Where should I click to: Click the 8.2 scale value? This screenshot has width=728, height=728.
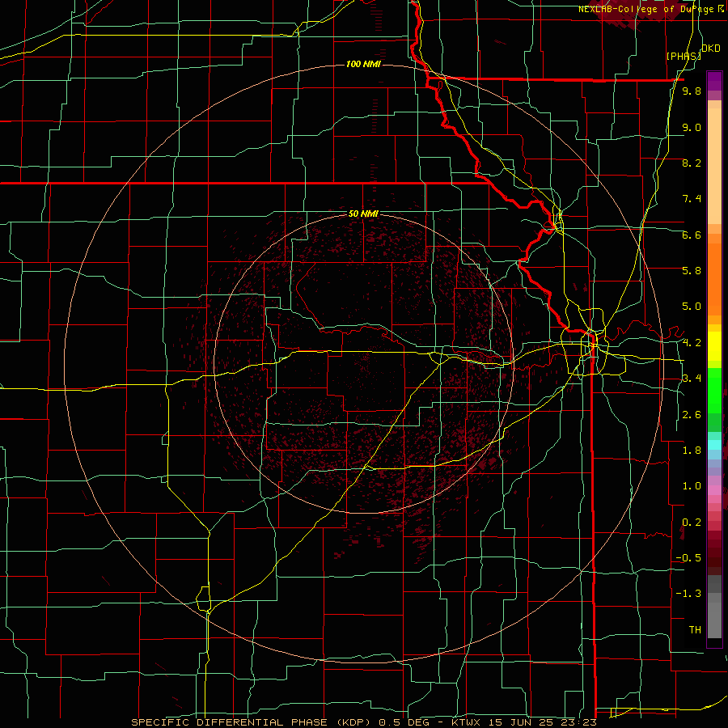coord(692,163)
